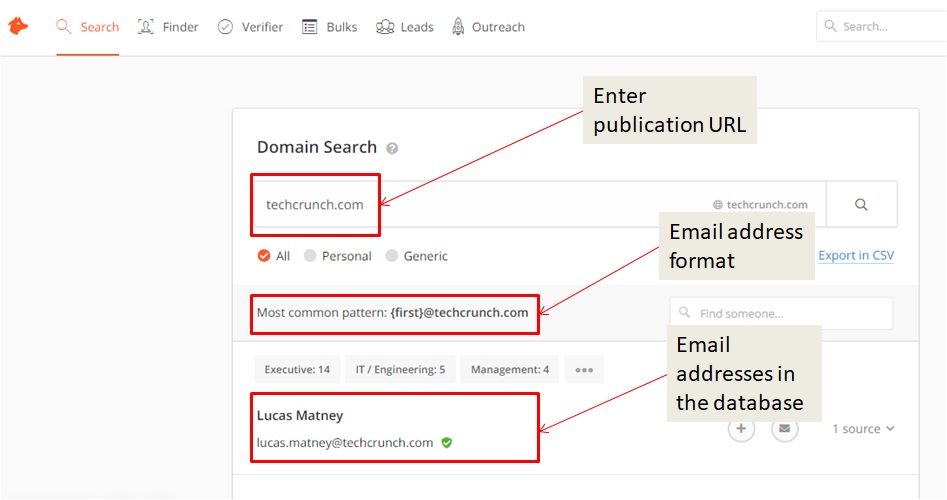
Task: Click the plus icon to save Lucas Matney
Action: [x=740, y=429]
